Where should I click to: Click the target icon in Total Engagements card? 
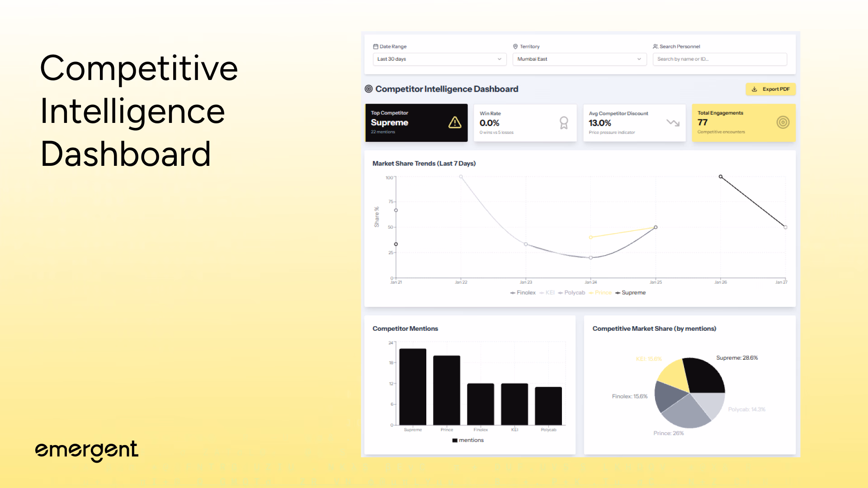coord(783,122)
